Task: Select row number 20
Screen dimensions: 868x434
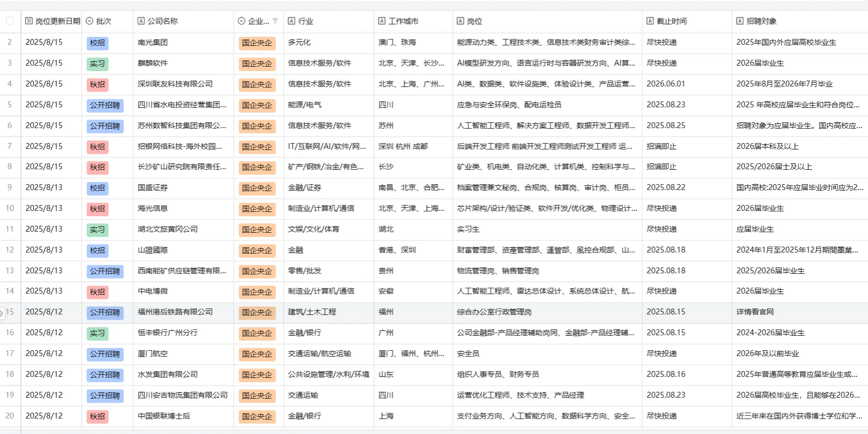Action: [x=10, y=416]
